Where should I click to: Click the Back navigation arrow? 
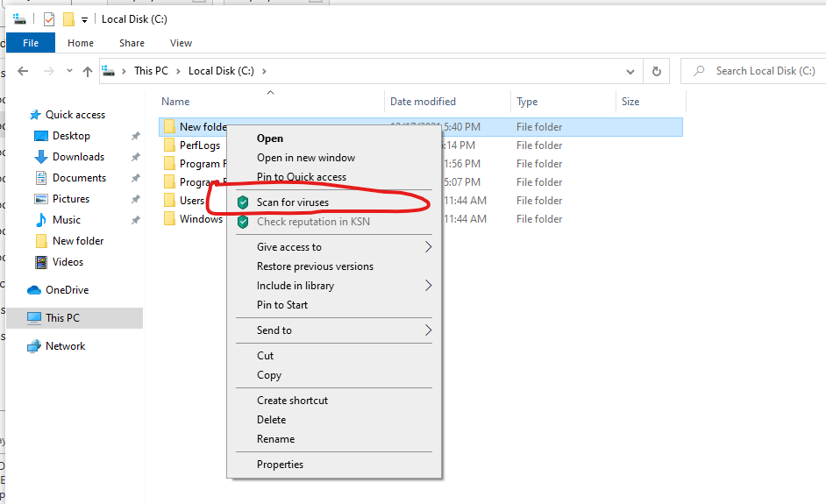click(24, 72)
